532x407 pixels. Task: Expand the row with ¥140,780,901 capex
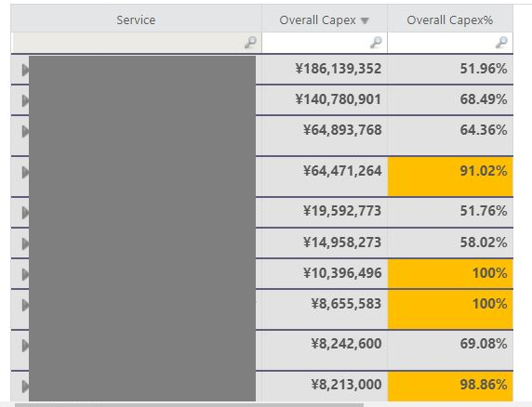coord(25,100)
